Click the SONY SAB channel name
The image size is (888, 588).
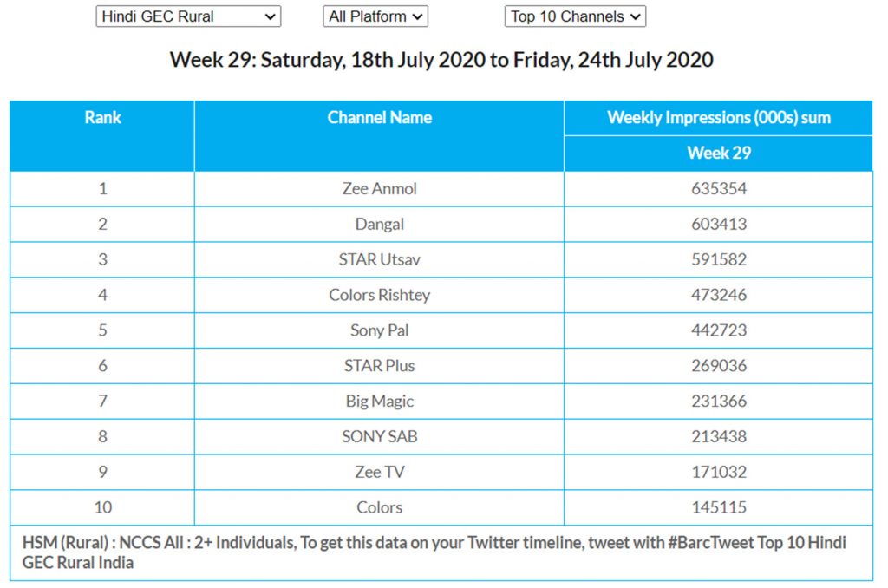[x=379, y=437]
